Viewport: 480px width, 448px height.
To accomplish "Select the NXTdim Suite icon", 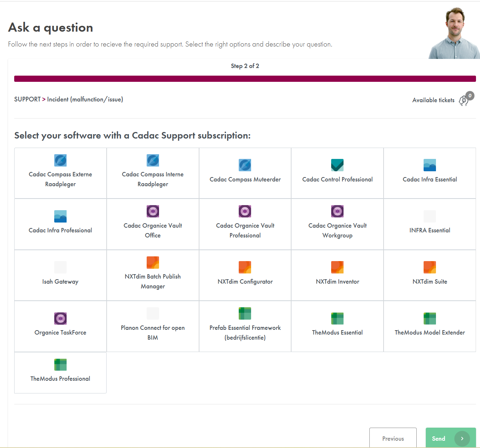I will [x=430, y=267].
